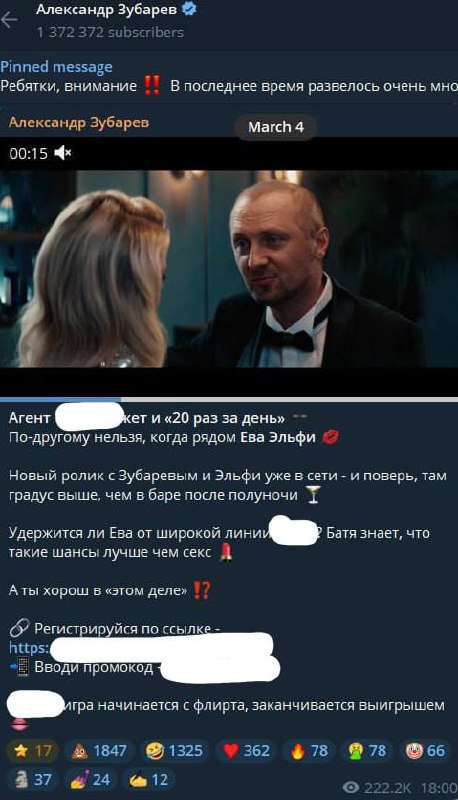Image resolution: width=458 pixels, height=800 pixels.
Task: Open the verified badge next to channel name
Action: [x=189, y=9]
